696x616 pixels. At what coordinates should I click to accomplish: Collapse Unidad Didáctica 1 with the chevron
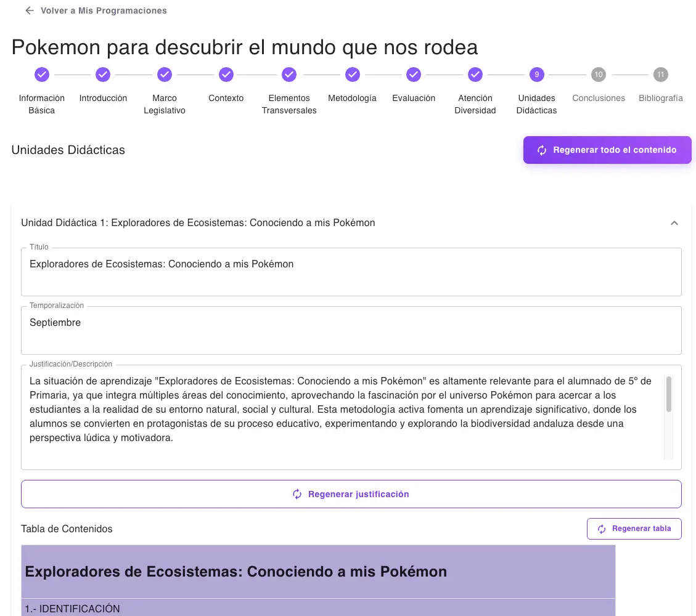point(674,222)
